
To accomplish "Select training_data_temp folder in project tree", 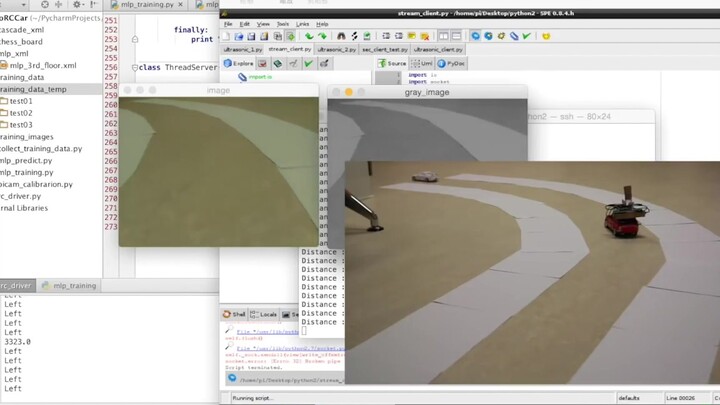I will point(33,89).
